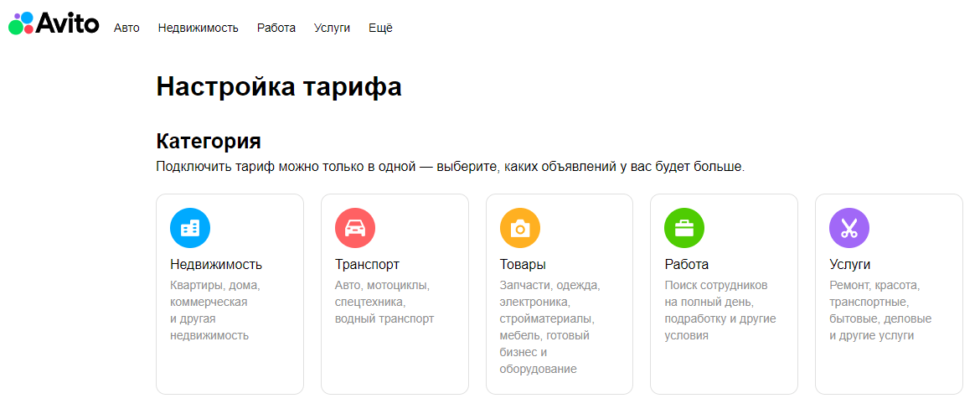The width and height of the screenshot is (980, 414).
Task: Click the purple scissors icon for Услуги
Action: click(x=849, y=228)
